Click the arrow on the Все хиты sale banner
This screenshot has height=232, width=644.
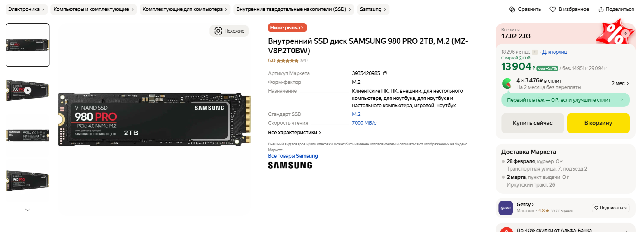click(625, 34)
